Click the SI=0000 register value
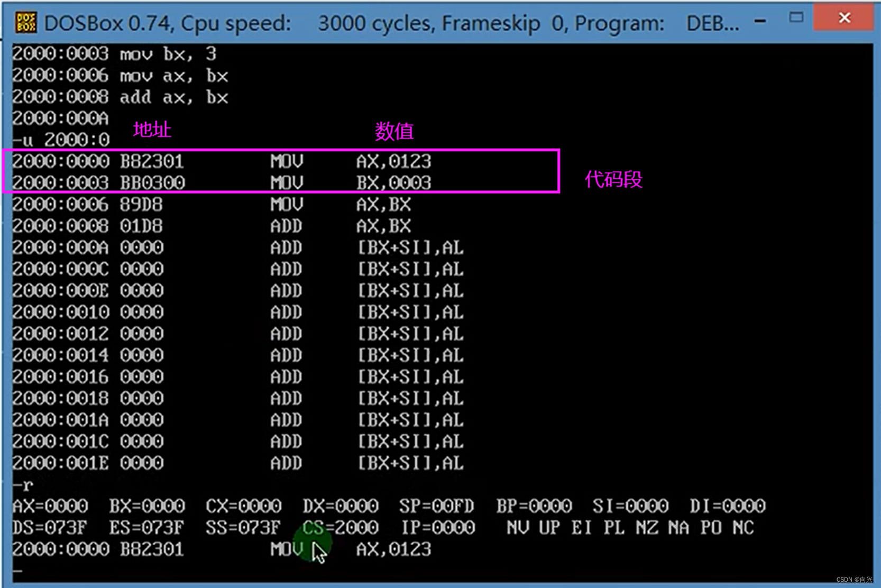The image size is (881, 588). (631, 507)
